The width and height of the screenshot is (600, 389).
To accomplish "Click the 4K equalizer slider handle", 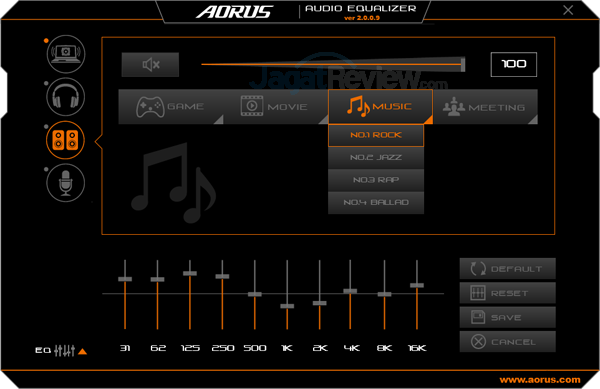I will pos(350,291).
